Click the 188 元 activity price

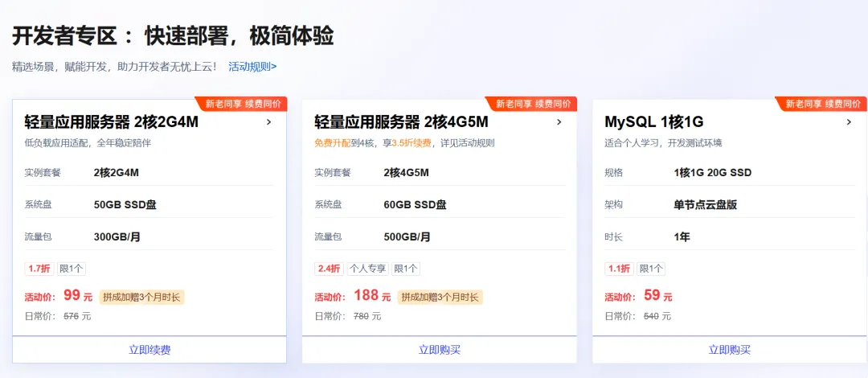click(x=372, y=295)
